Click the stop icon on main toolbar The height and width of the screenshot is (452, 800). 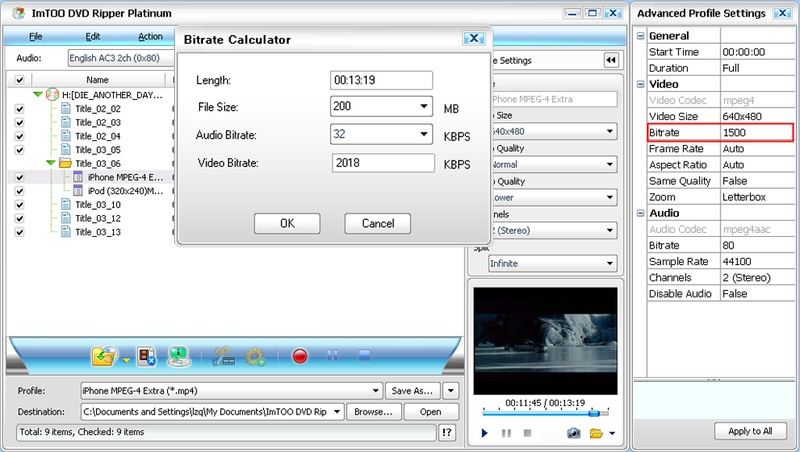[364, 355]
